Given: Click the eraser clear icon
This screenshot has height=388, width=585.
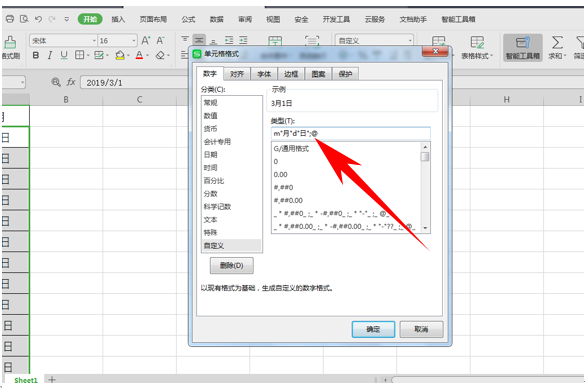Looking at the screenshot, I should point(160,55).
